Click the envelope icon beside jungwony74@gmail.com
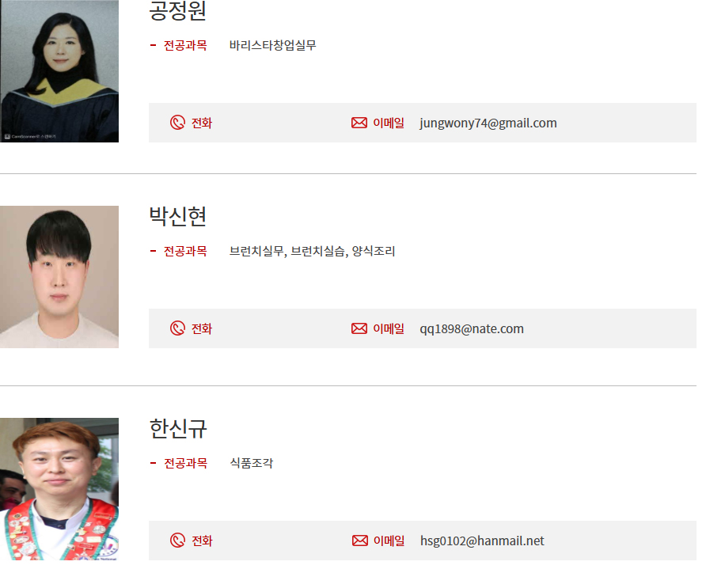 pyautogui.click(x=359, y=123)
